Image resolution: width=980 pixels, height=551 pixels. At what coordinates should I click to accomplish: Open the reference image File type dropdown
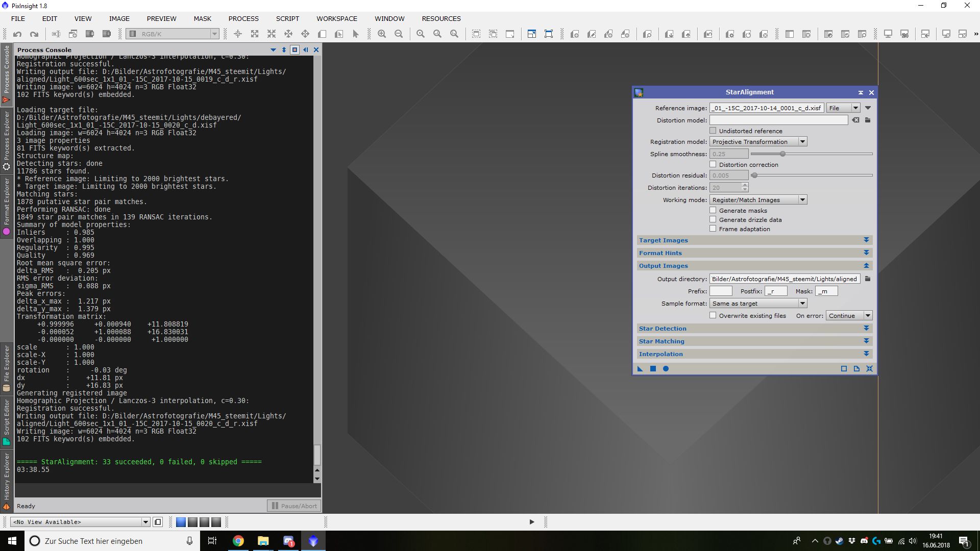[844, 108]
